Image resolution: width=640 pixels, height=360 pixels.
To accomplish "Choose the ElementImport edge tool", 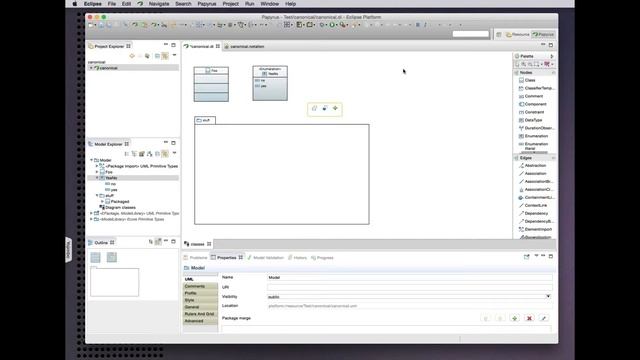I will [x=535, y=229].
